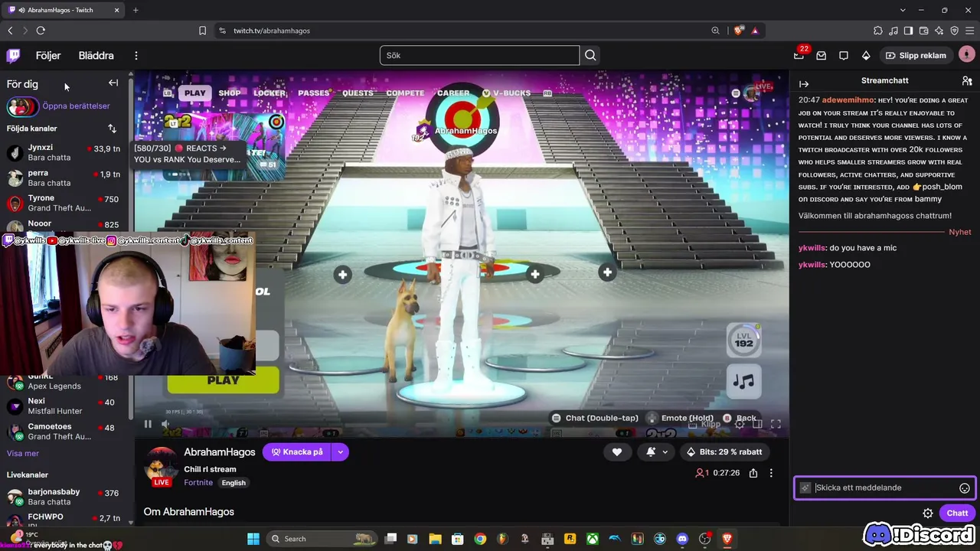Open chat settings gear

point(928,514)
